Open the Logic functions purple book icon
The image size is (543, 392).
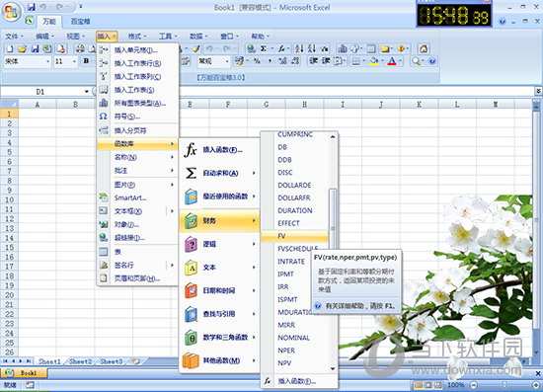point(191,244)
